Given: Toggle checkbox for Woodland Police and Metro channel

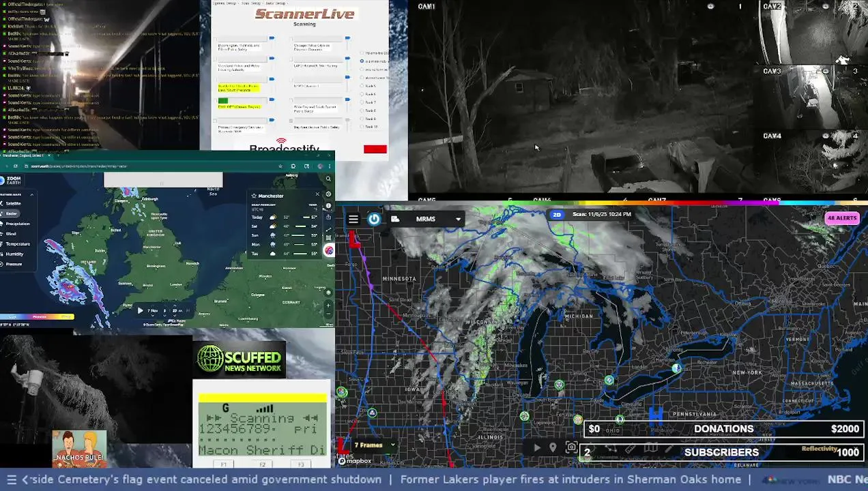Looking at the screenshot, I should (215, 59).
